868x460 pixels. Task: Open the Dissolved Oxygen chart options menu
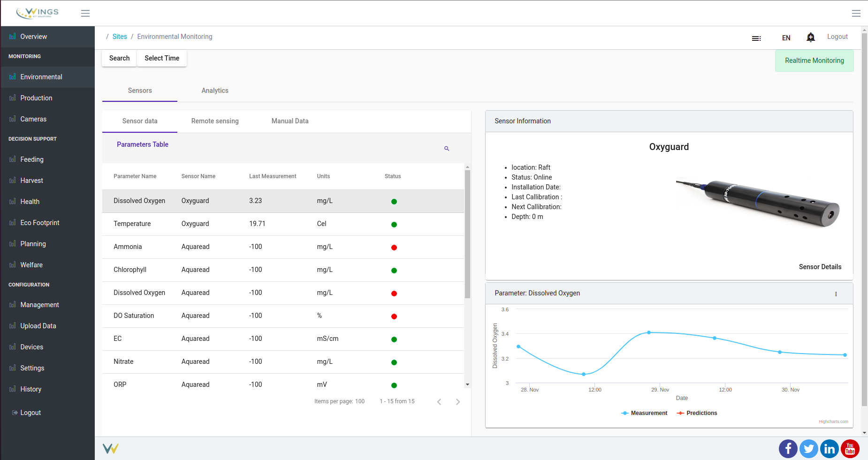pos(836,294)
